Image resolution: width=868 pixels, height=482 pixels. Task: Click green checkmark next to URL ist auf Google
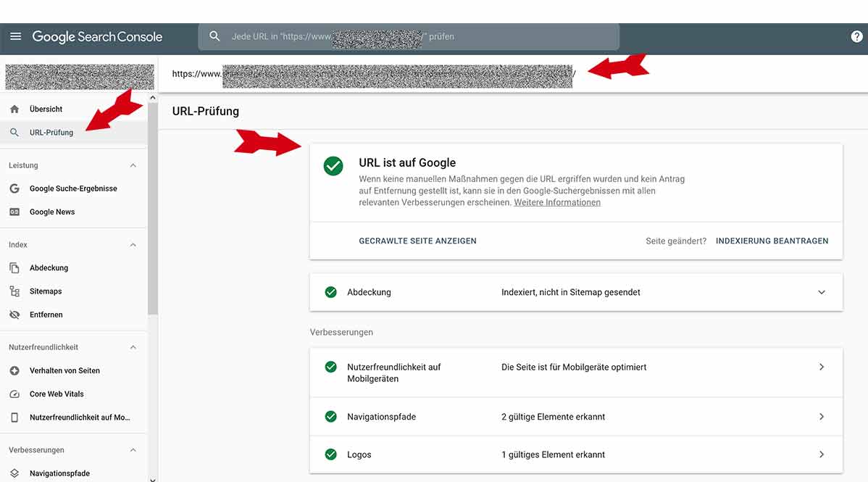[x=333, y=166]
